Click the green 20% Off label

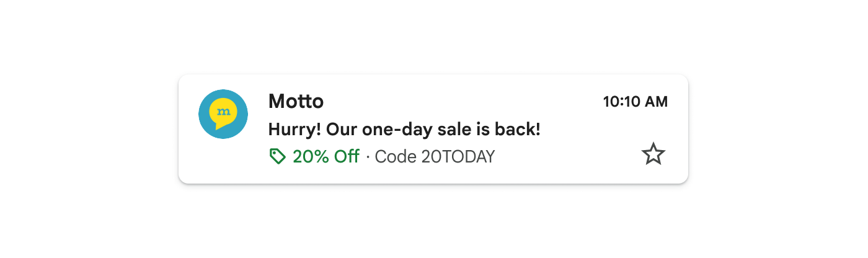pos(325,156)
